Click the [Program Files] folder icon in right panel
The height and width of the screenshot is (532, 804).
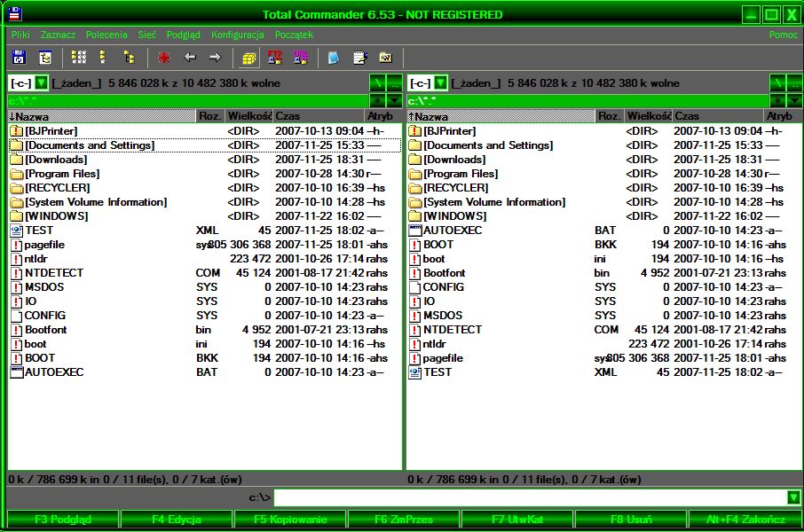[414, 174]
